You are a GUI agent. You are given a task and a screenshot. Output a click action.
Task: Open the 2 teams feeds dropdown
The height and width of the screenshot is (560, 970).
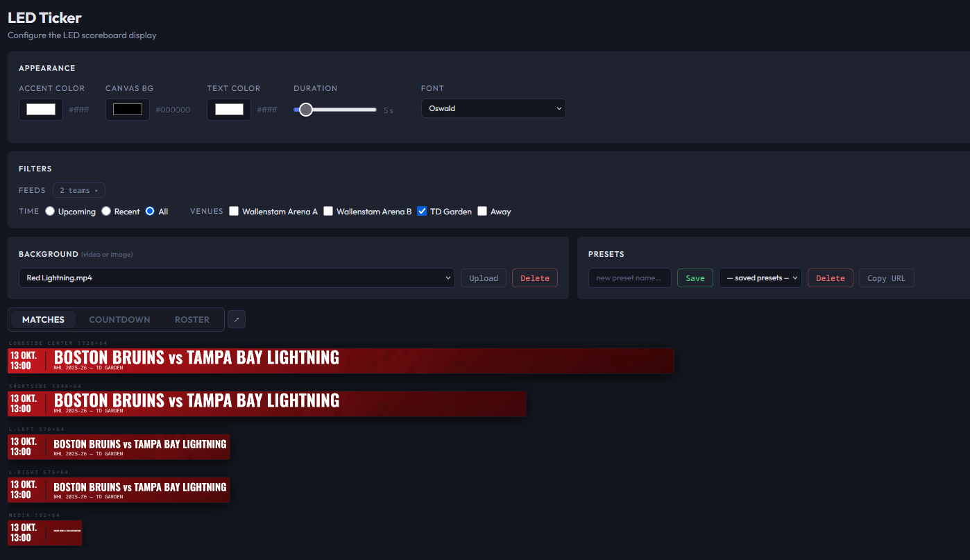[x=79, y=190]
